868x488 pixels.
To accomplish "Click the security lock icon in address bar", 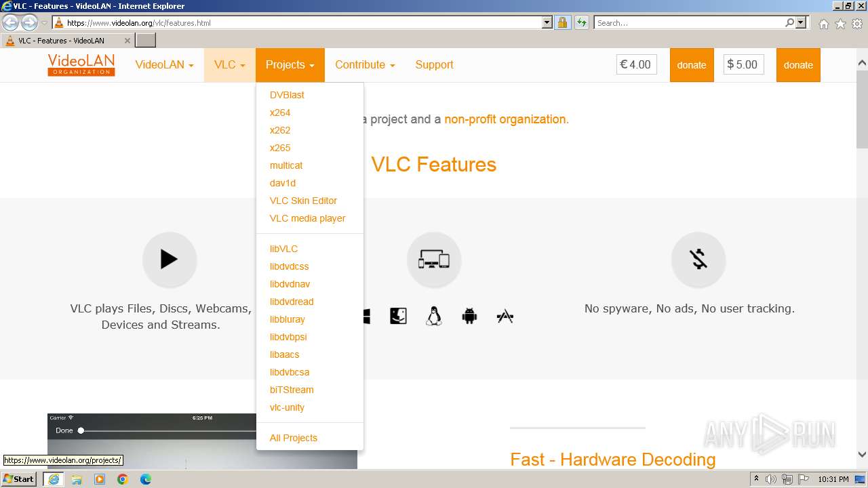I will 562,22.
